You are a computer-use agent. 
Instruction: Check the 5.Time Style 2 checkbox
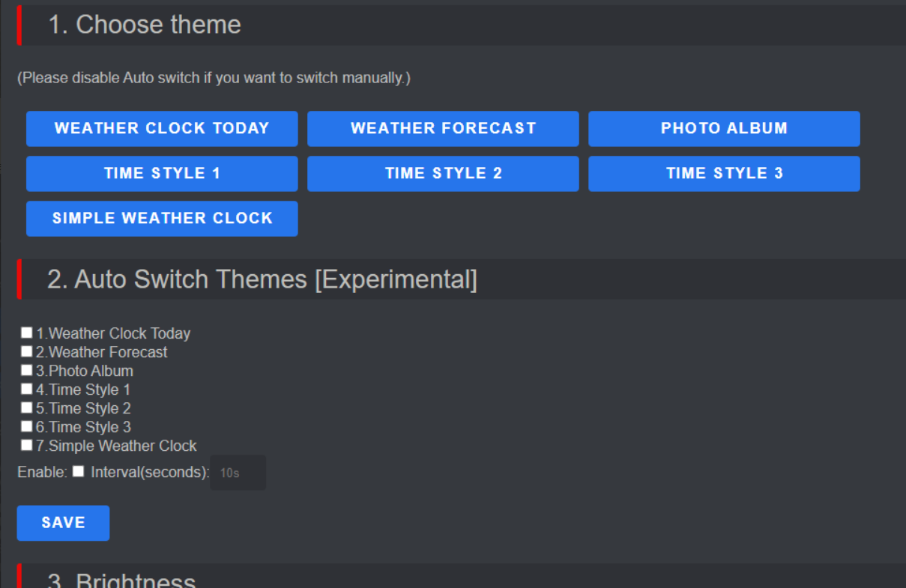pos(27,407)
